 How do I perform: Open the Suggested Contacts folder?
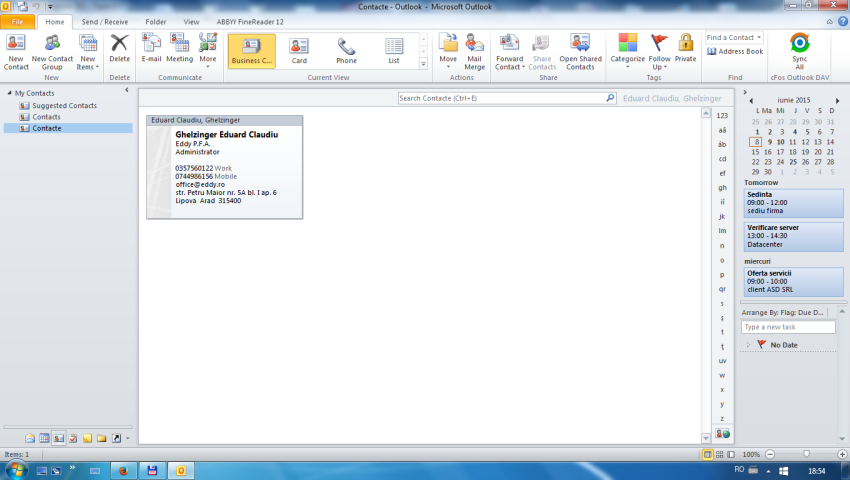pos(64,105)
